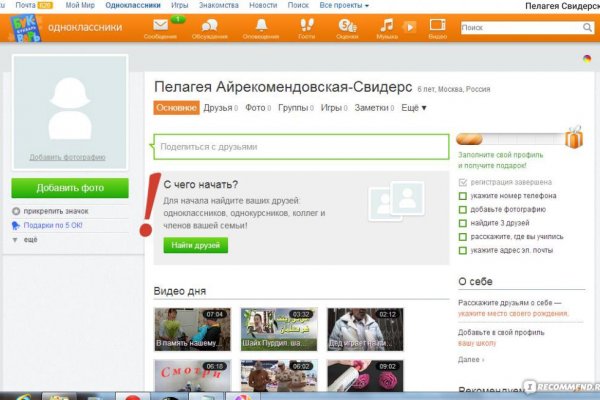
Task: Open 'Все проекты' dropdown in top bar
Action: (344, 5)
